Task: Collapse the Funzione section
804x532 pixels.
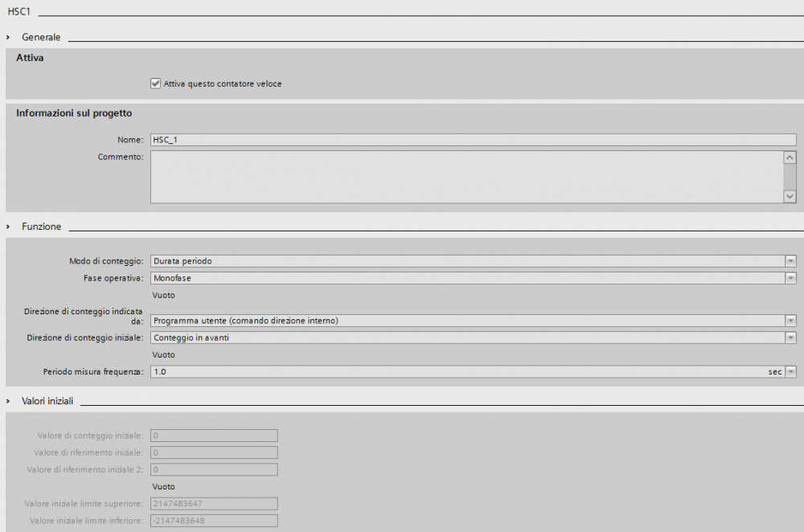Action: pyautogui.click(x=9, y=227)
